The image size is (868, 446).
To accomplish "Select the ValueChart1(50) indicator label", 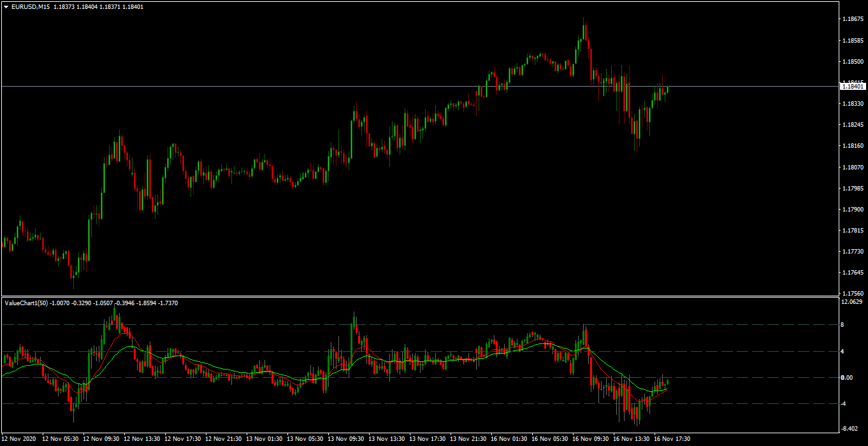I will click(27, 303).
